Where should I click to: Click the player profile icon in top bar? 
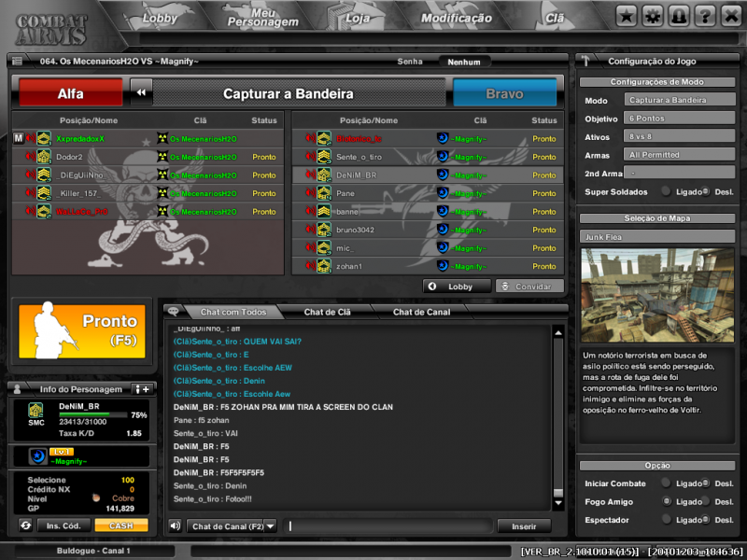pyautogui.click(x=679, y=16)
